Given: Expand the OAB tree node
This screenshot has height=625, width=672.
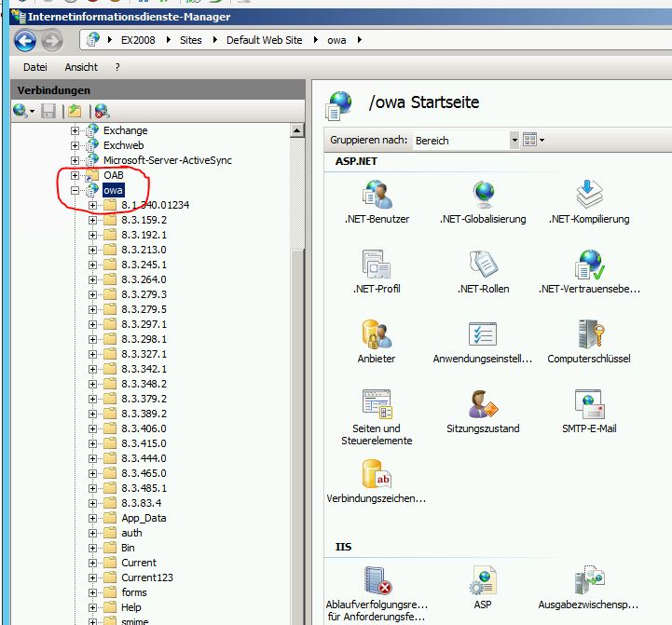Looking at the screenshot, I should point(75,175).
